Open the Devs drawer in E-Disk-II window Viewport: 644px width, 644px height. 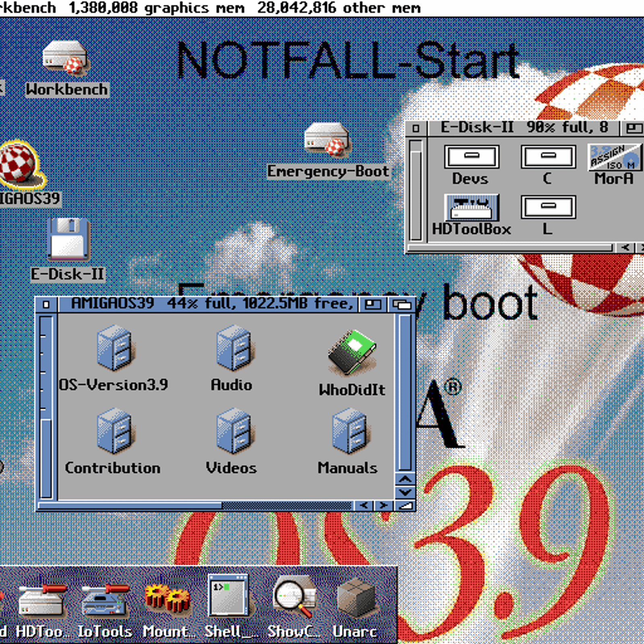(471, 157)
